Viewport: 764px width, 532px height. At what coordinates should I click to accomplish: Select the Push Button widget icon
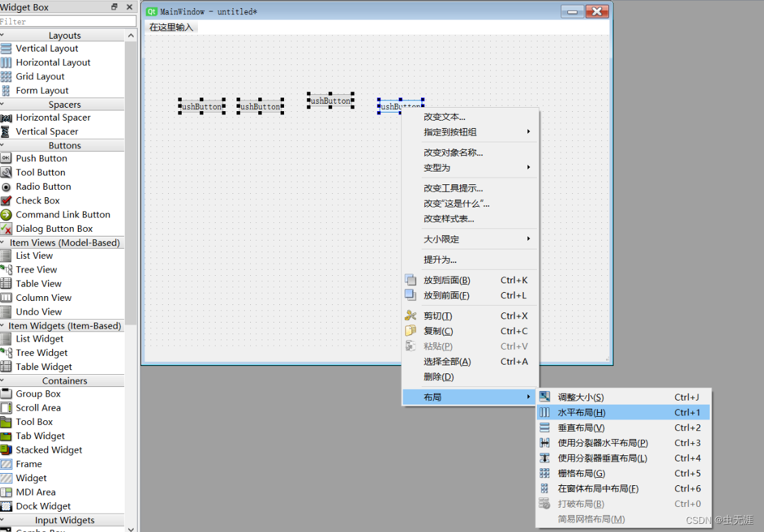[7, 158]
